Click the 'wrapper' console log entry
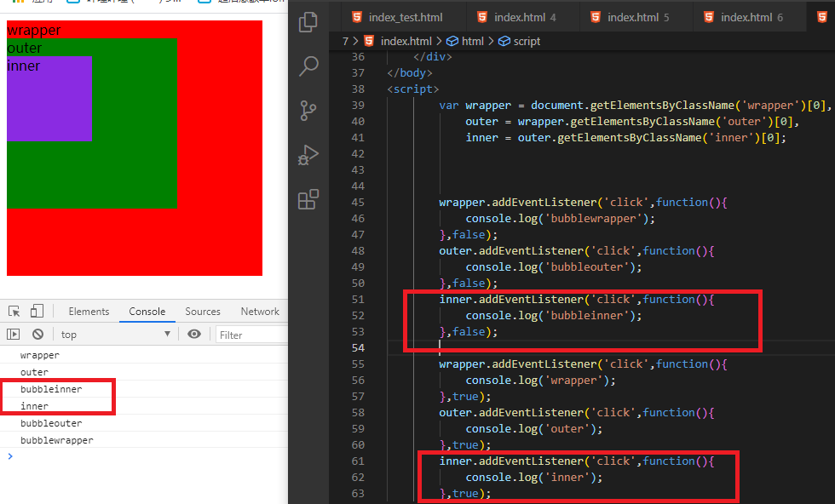Viewport: 835px width, 504px height. point(40,355)
